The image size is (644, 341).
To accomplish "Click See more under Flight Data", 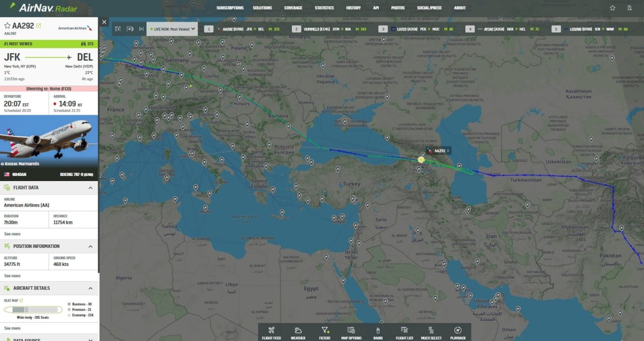I will tap(12, 234).
